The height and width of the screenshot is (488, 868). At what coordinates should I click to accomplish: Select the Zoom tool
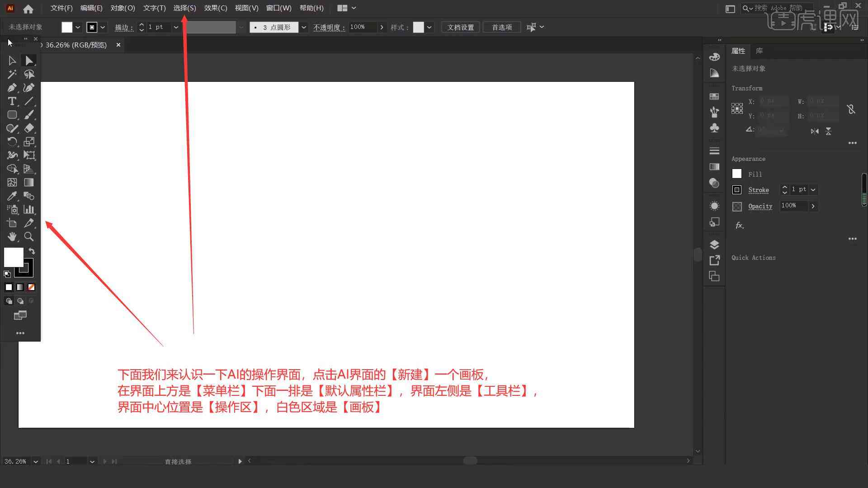[x=28, y=237]
